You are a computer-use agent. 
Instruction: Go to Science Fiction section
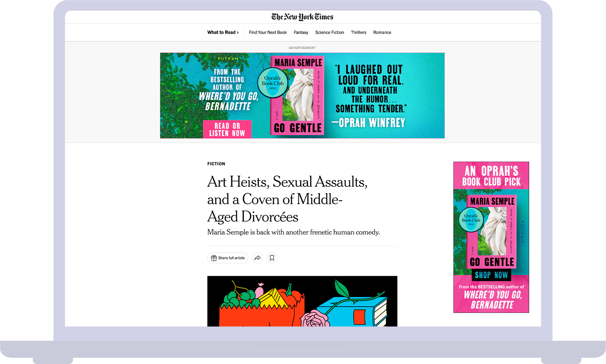point(329,32)
